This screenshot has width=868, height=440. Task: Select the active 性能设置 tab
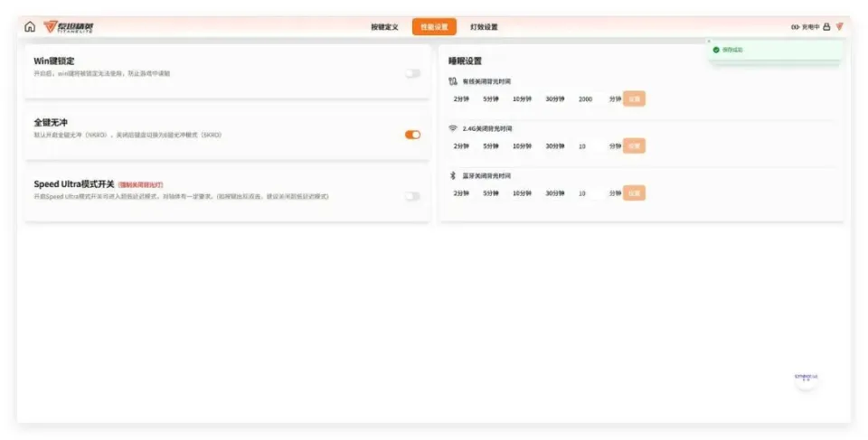(x=434, y=27)
